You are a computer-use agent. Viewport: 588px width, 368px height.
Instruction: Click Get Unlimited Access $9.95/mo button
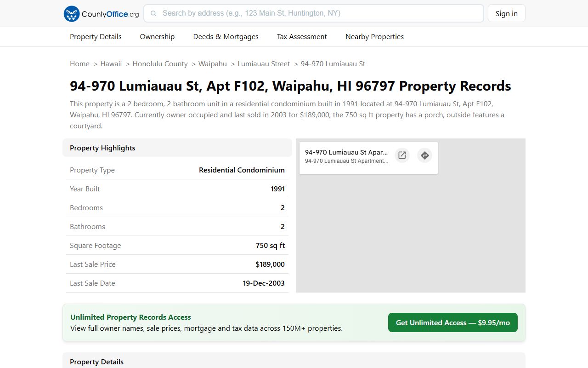point(453,322)
